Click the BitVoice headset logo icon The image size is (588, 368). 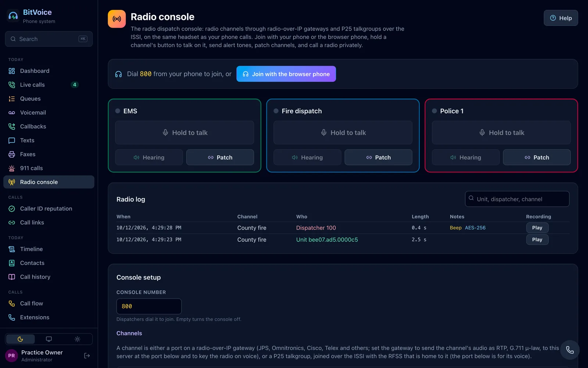click(x=13, y=16)
